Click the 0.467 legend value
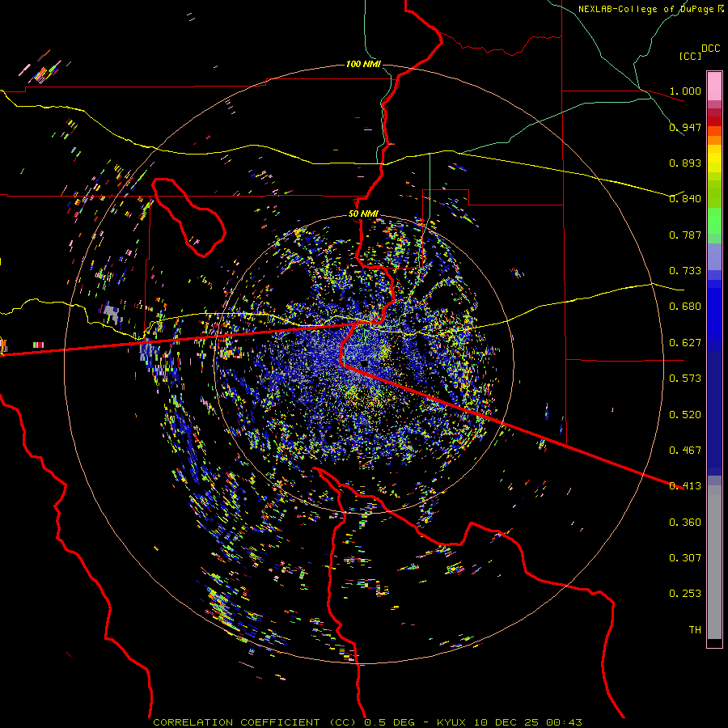 (685, 451)
